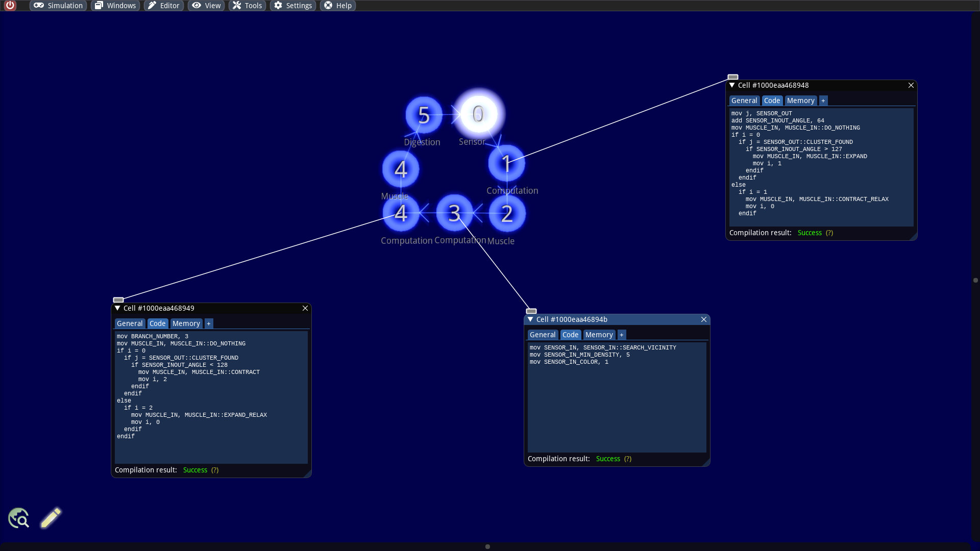Click title bar of Cell #1000eaa46894b
Viewport: 980px width, 551px height.
[x=617, y=319]
